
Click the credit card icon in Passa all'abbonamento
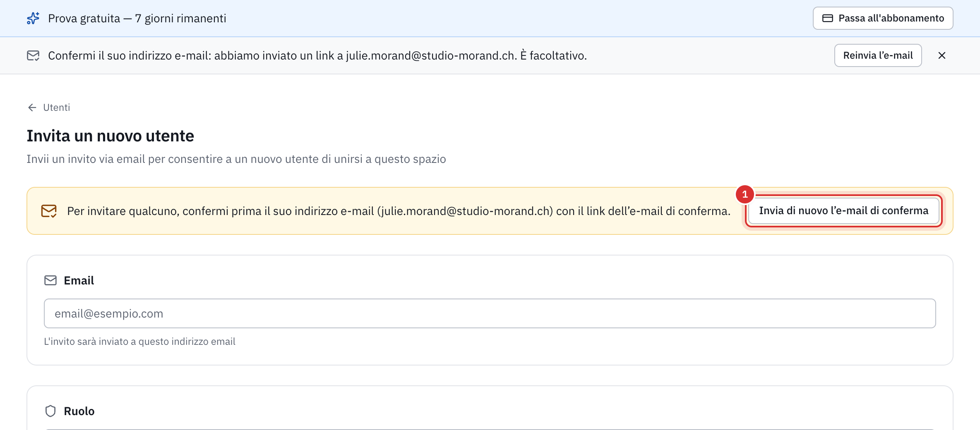tap(827, 18)
